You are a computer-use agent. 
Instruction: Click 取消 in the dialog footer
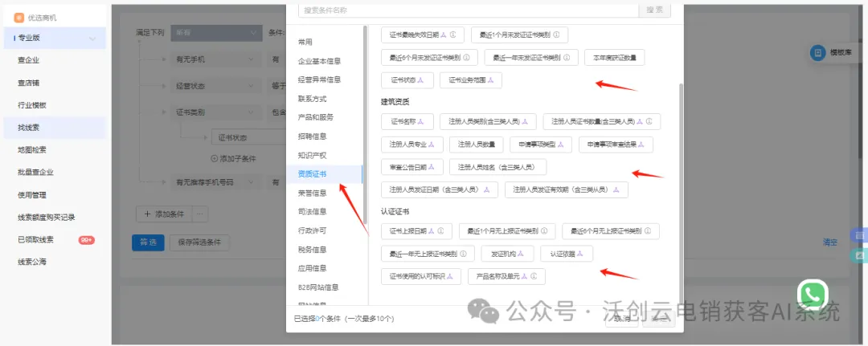coord(621,319)
